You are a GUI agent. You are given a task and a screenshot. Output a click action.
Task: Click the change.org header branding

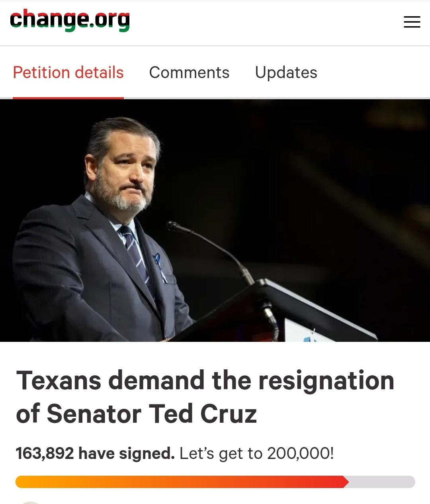pos(70,22)
